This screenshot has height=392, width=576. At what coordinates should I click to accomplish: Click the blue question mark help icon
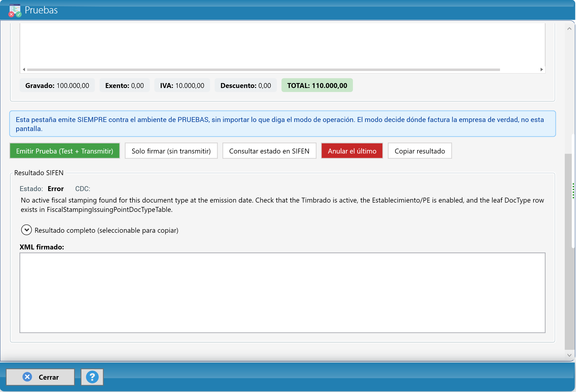(92, 377)
